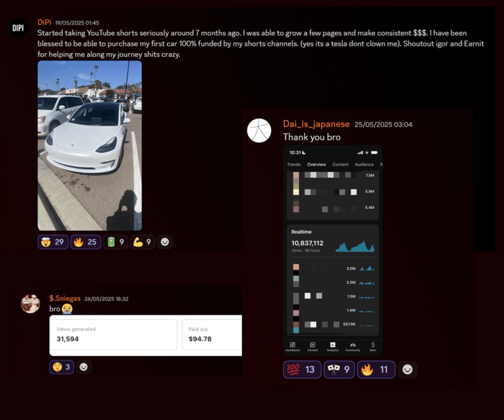
Task: Click the 3.0M realtime row value
Action: point(351,268)
